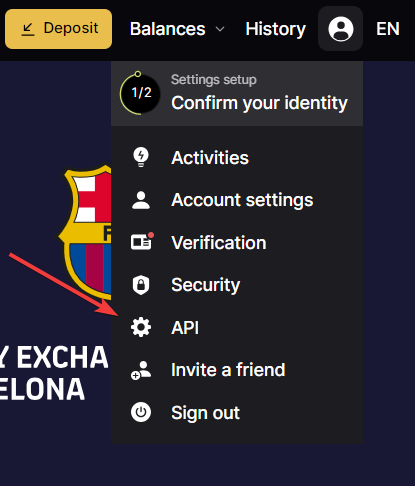Viewport: 415px width, 486px height.
Task: Choose Account settings in the menu
Action: [x=237, y=200]
